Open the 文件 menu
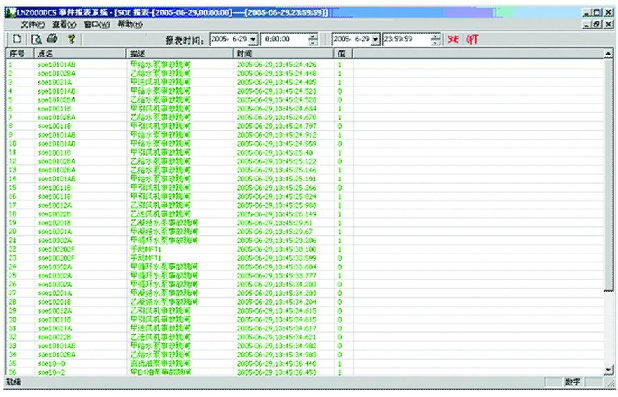 pyautogui.click(x=32, y=24)
